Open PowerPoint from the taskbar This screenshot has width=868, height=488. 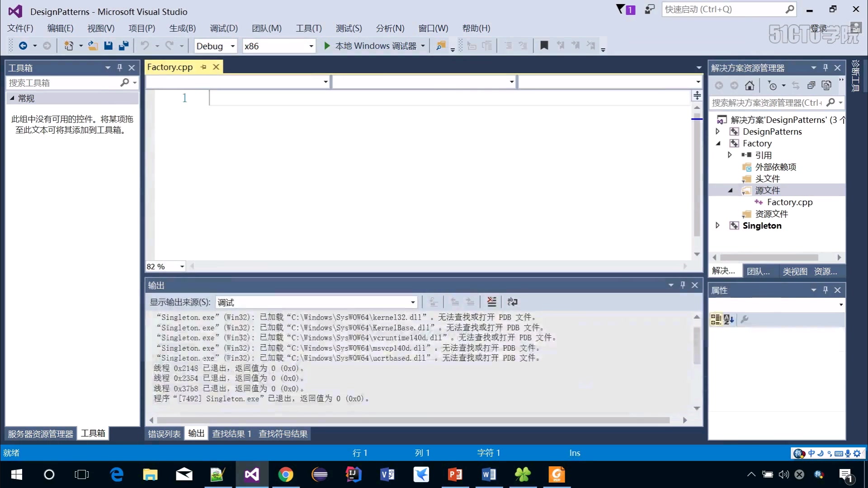tap(455, 474)
